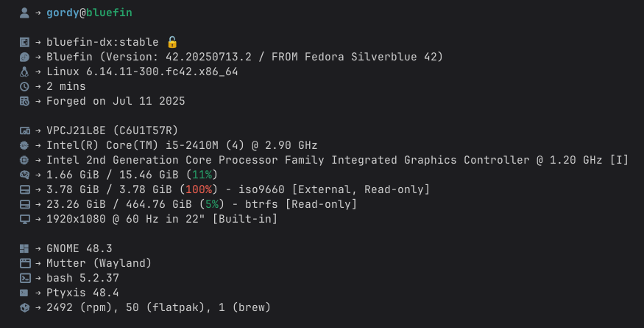Click the GNOME 48.3 desktop icon
The width and height of the screenshot is (644, 328).
24,248
